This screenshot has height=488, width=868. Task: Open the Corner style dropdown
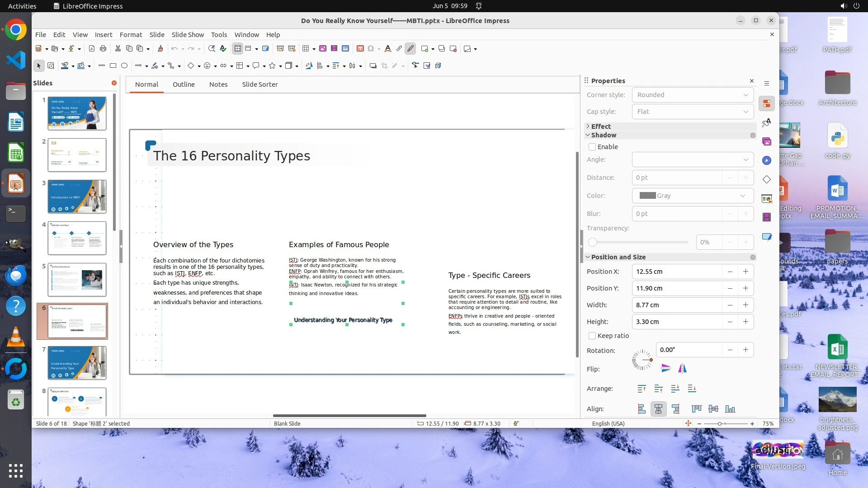pyautogui.click(x=693, y=95)
